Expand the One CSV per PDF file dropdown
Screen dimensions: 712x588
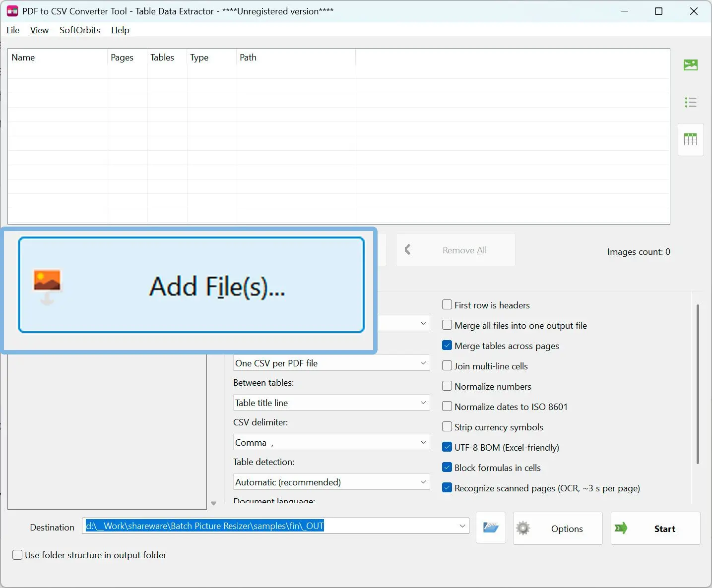(x=331, y=363)
